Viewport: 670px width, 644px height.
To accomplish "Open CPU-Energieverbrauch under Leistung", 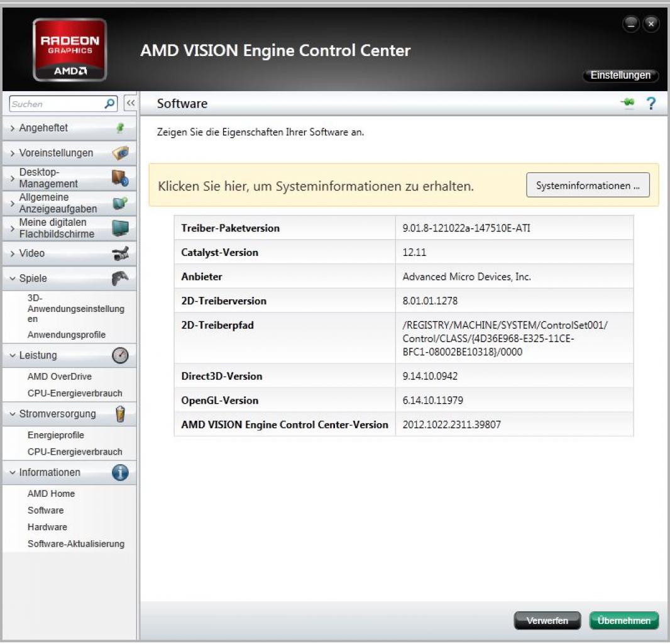I will click(x=75, y=394).
